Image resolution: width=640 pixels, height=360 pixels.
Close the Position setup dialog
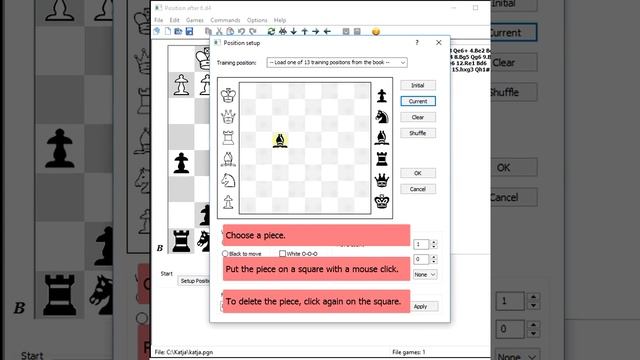438,42
